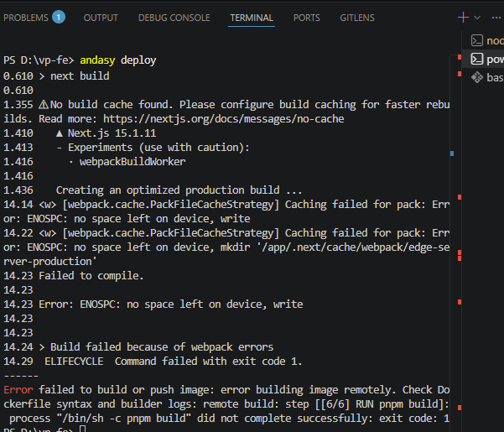Switch to the Problems tab
This screenshot has height=432, width=504.
click(x=26, y=18)
